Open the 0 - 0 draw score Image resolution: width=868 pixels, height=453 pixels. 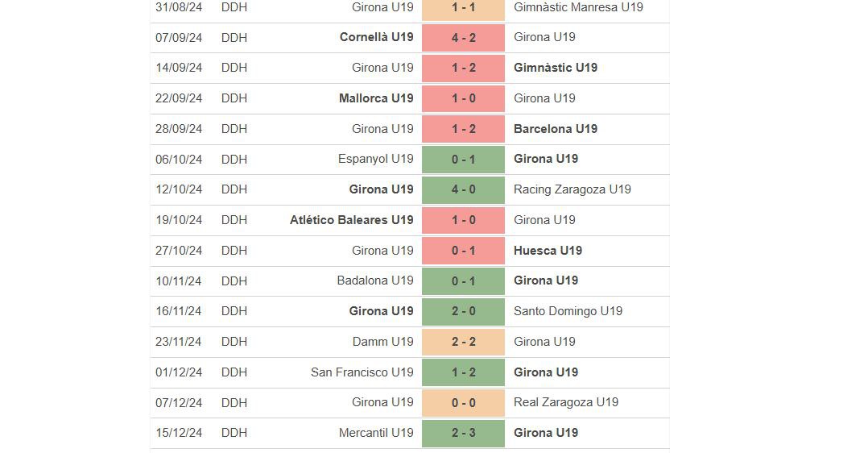tap(463, 402)
